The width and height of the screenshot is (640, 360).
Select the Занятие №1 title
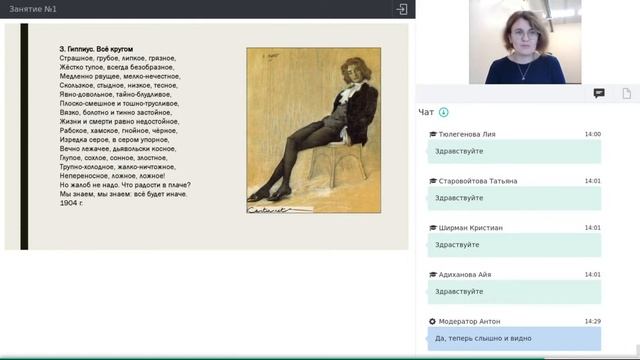pyautogui.click(x=33, y=9)
